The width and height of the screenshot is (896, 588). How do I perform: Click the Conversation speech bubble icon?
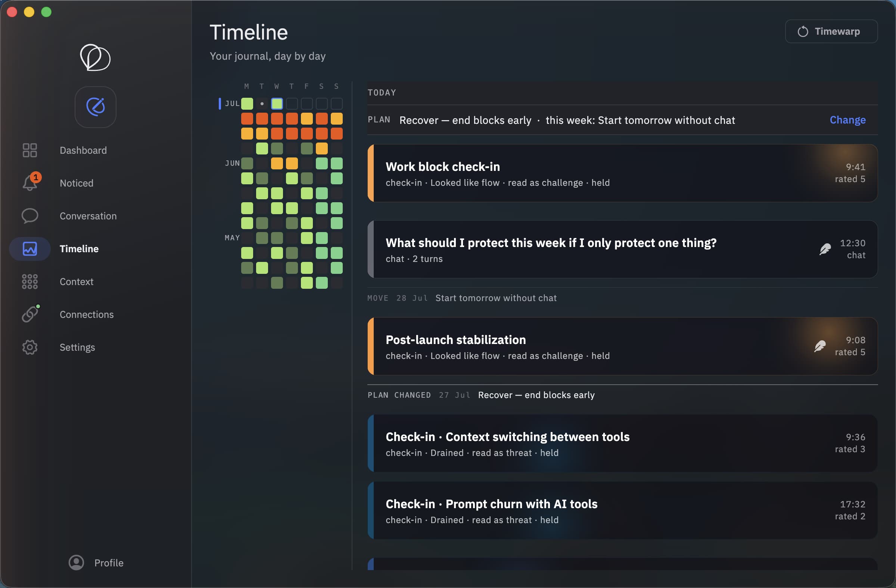[30, 216]
